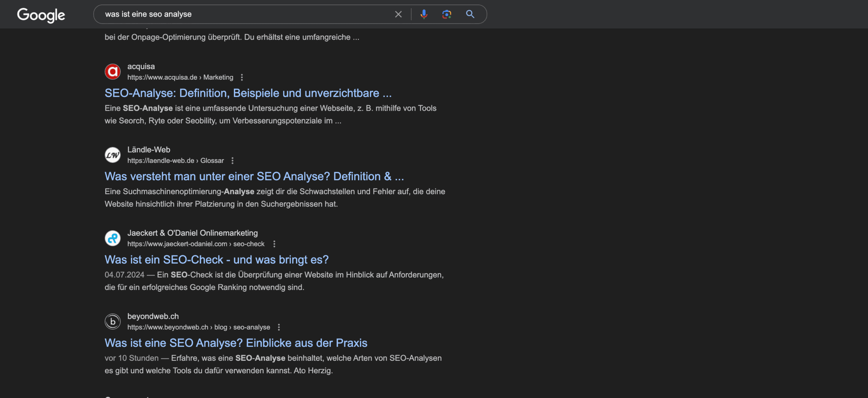The image size is (868, 398).
Task: Open SEO-Analyse: Definition, Beispiele result
Action: pos(248,93)
